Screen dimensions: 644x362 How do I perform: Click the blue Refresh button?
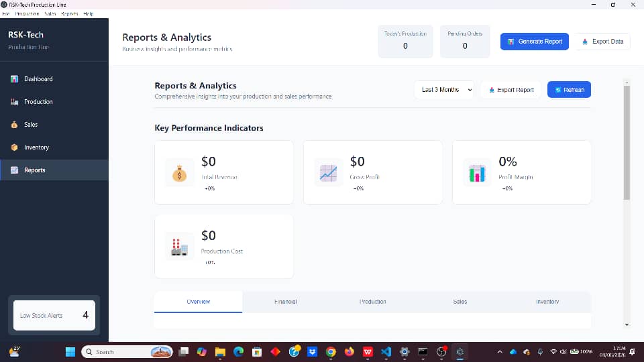coord(569,89)
